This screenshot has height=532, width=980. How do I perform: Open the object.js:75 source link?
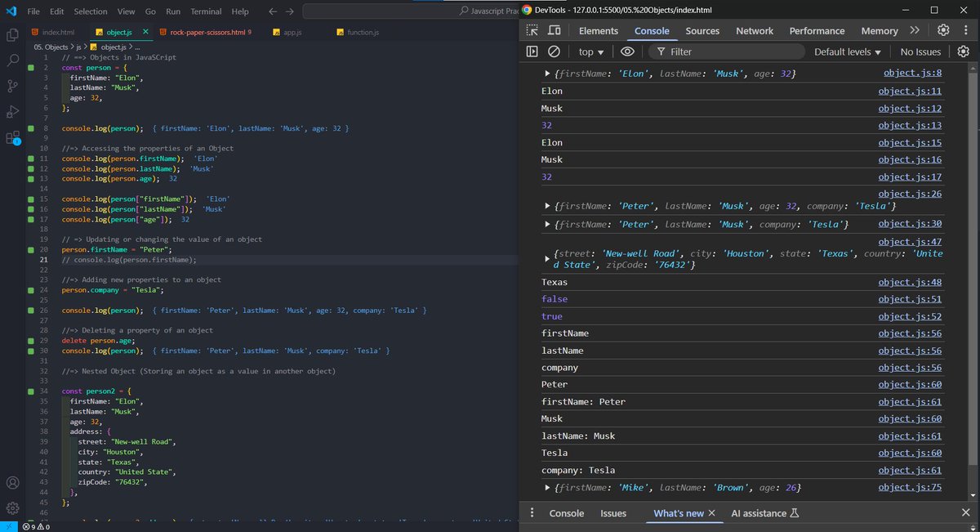click(x=910, y=487)
